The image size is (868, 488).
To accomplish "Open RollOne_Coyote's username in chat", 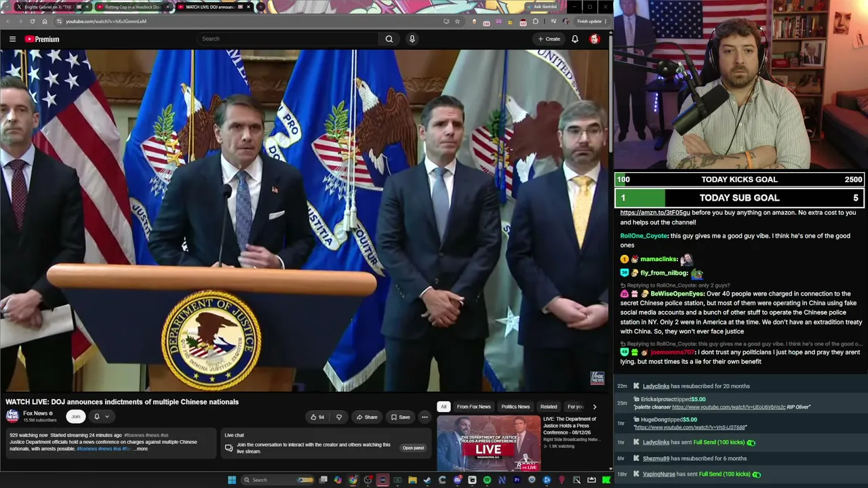I will tap(644, 236).
